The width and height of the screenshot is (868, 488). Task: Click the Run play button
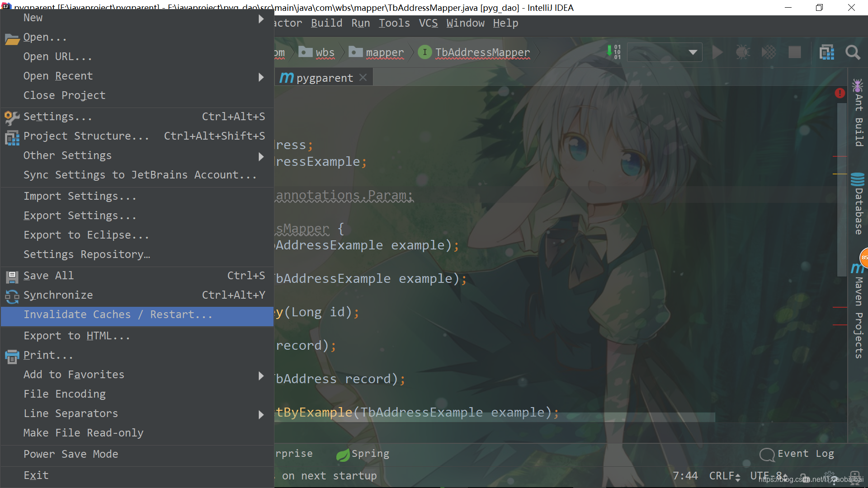tap(717, 52)
